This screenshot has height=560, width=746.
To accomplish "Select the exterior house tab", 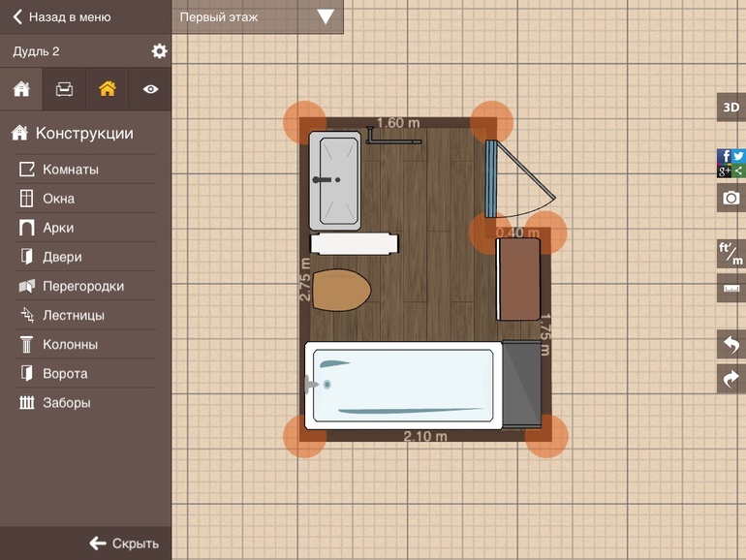I will tap(107, 89).
